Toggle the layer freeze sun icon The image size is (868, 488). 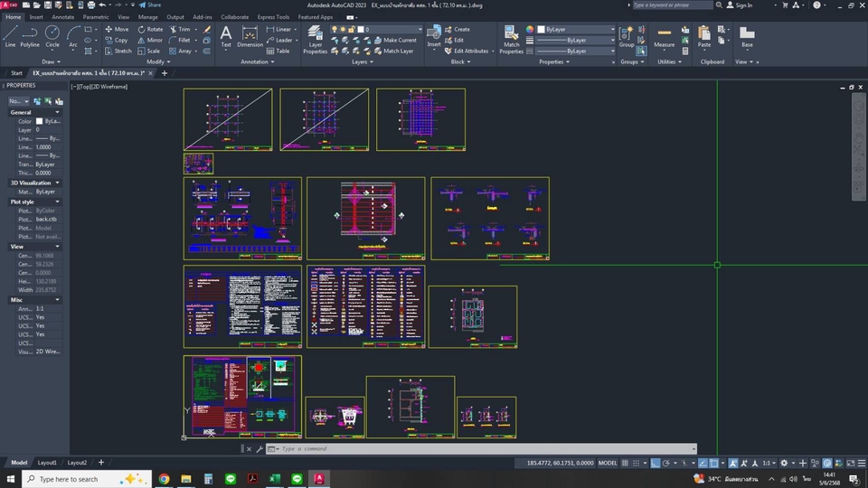[342, 29]
